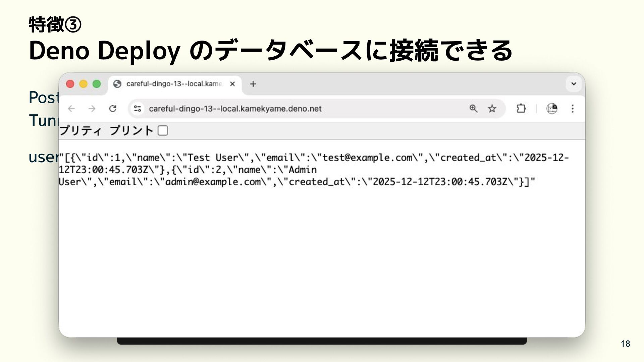The image size is (644, 362).
Task: Expand the tab search dropdown chevron
Action: (x=574, y=84)
